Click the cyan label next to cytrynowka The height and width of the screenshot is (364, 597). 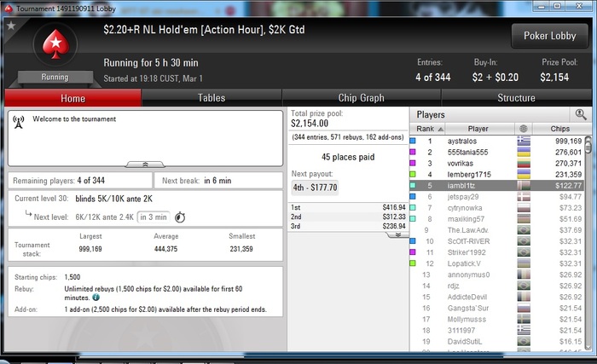point(412,208)
